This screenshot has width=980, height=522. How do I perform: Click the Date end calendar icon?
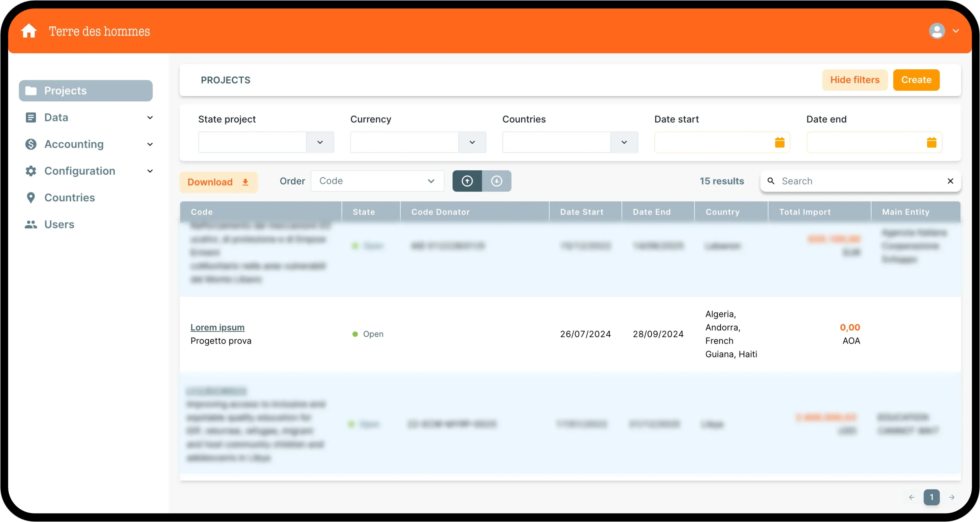(x=931, y=142)
